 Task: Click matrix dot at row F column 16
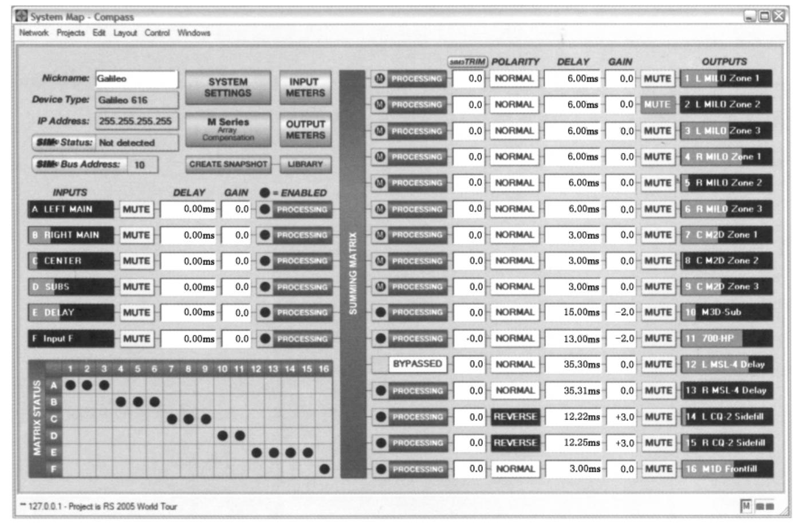[324, 469]
